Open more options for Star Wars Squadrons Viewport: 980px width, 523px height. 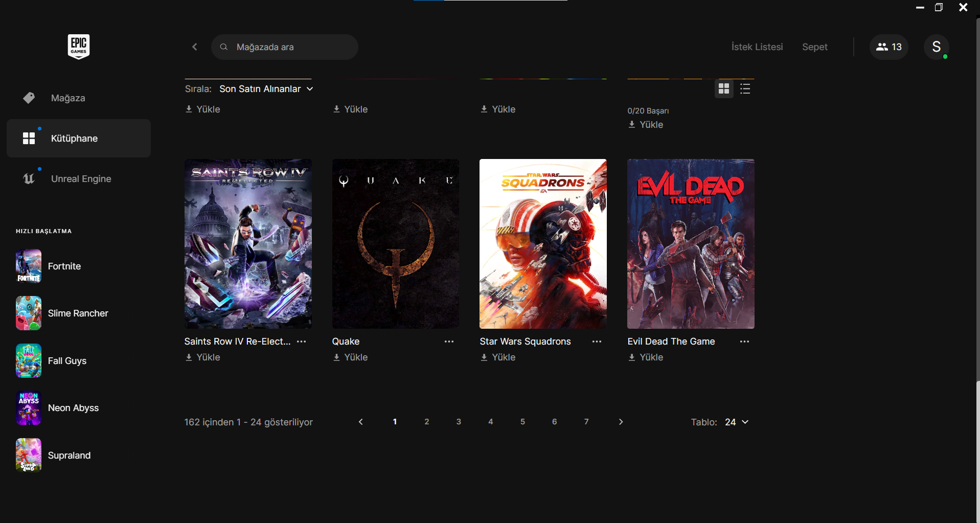(597, 342)
